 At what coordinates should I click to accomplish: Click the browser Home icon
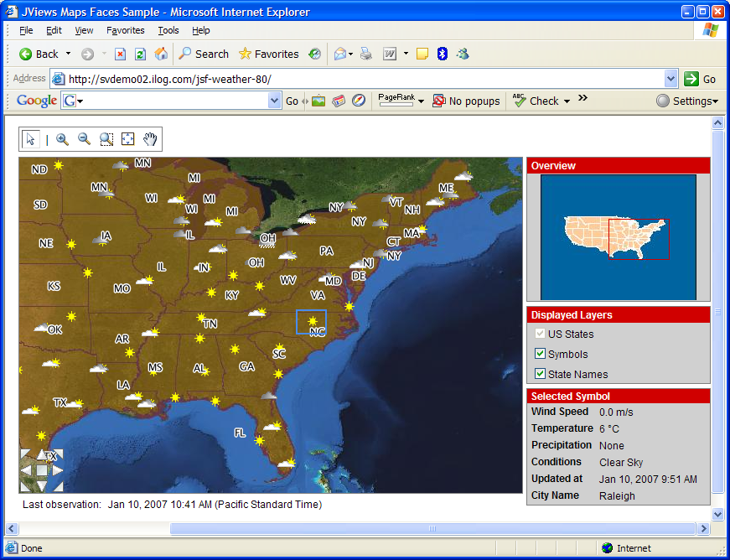coord(161,54)
